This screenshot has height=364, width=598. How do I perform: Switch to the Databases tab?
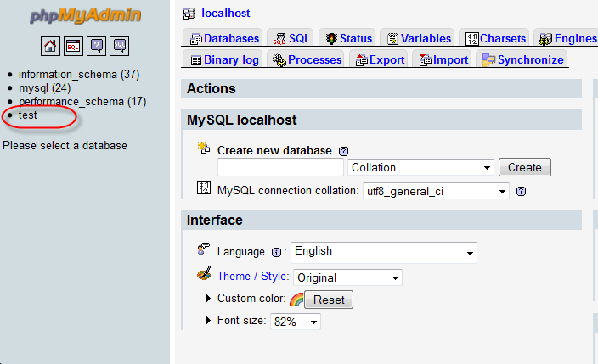tap(224, 38)
